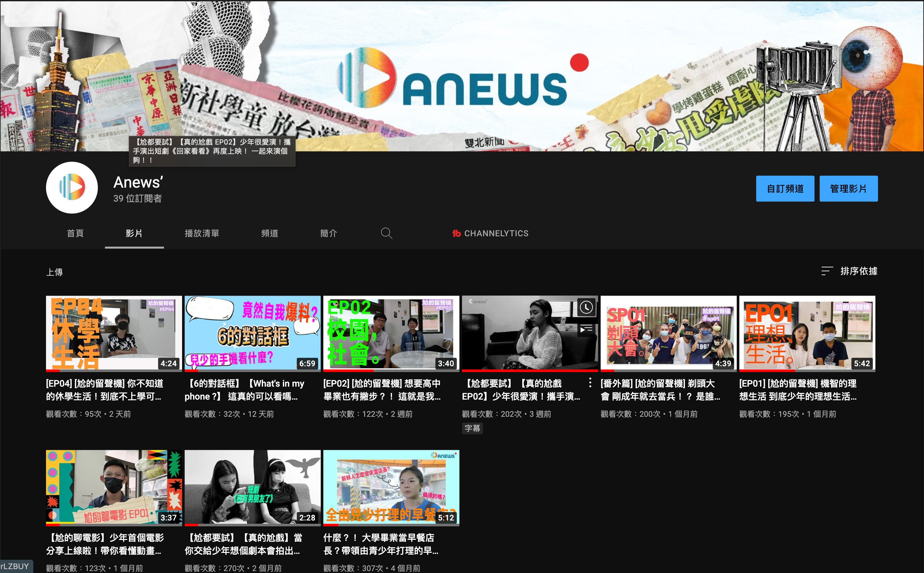Click the 3:40 duration badge
The height and width of the screenshot is (573, 924).
click(x=446, y=363)
